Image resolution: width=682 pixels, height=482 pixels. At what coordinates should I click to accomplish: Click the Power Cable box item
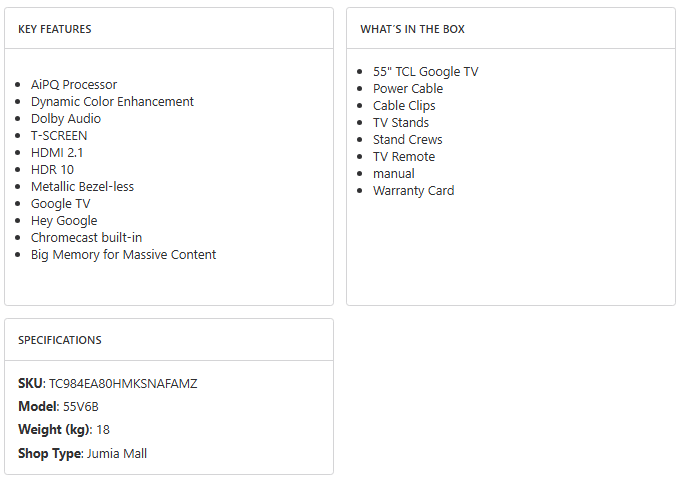click(408, 89)
